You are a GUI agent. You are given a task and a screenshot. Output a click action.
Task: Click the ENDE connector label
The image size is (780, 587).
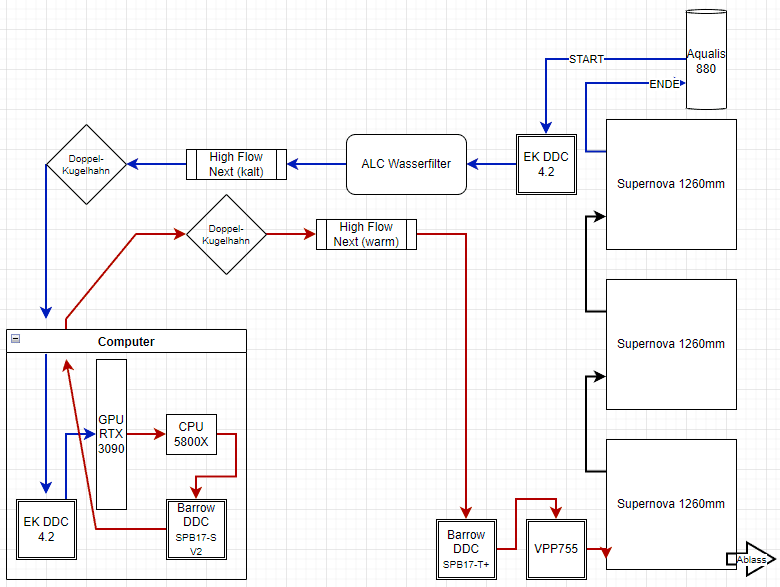click(664, 84)
